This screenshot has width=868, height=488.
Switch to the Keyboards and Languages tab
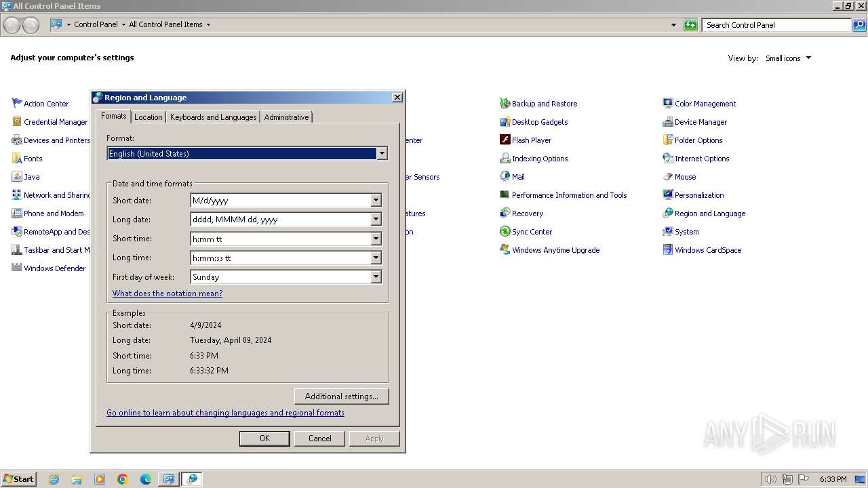click(213, 117)
